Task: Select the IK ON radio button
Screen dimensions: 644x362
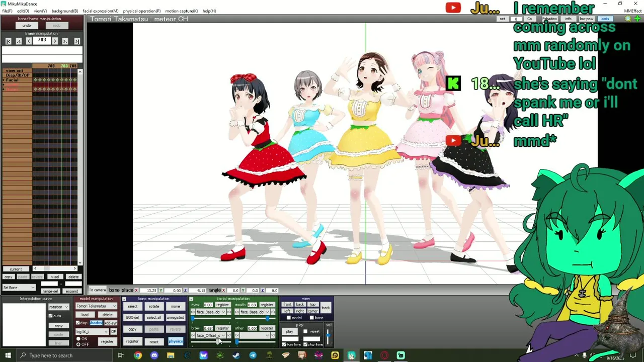Action: (78, 339)
